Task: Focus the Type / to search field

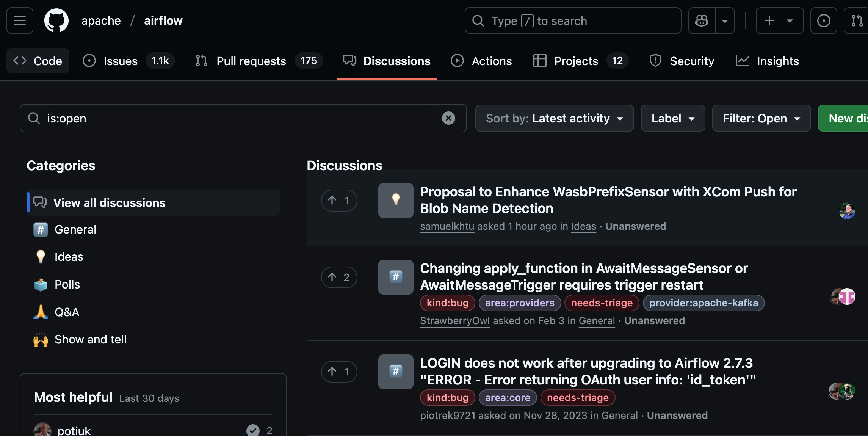Action: point(572,20)
